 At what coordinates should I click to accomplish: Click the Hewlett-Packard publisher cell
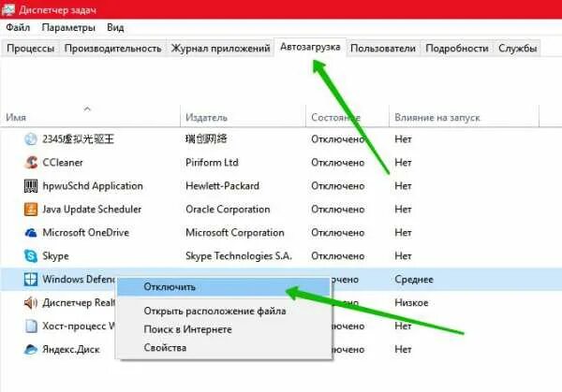[222, 186]
